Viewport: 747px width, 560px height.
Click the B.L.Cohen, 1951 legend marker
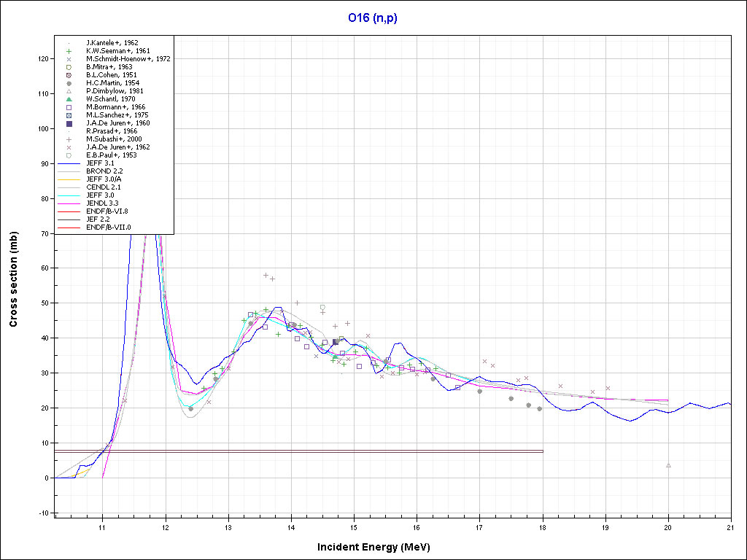tap(69, 75)
